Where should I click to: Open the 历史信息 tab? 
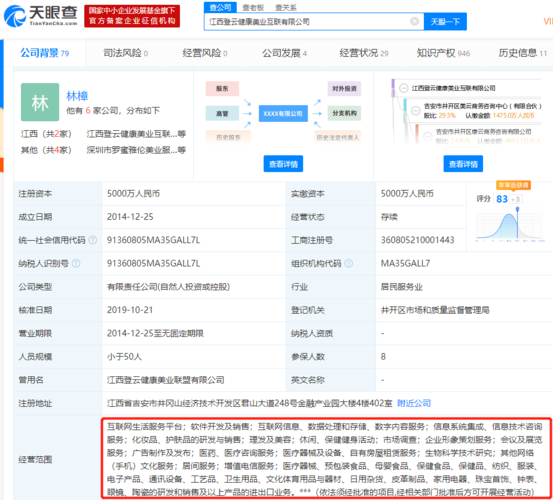(x=523, y=53)
